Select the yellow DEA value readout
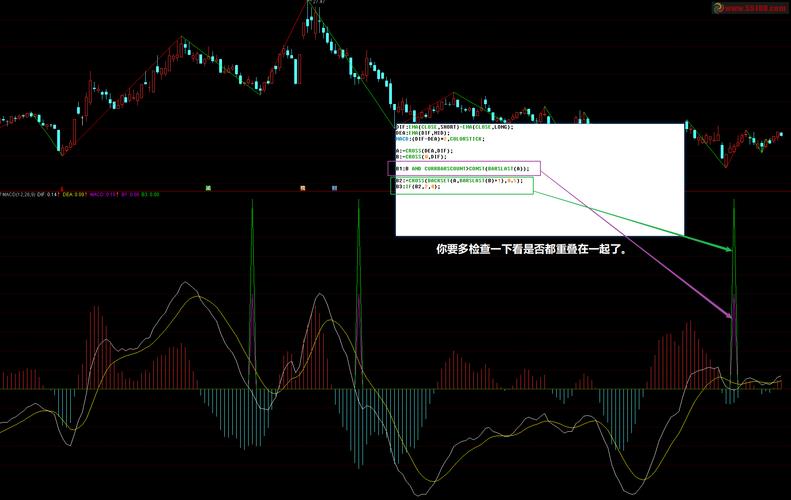Viewport: 791px width, 500px height. tap(74, 194)
